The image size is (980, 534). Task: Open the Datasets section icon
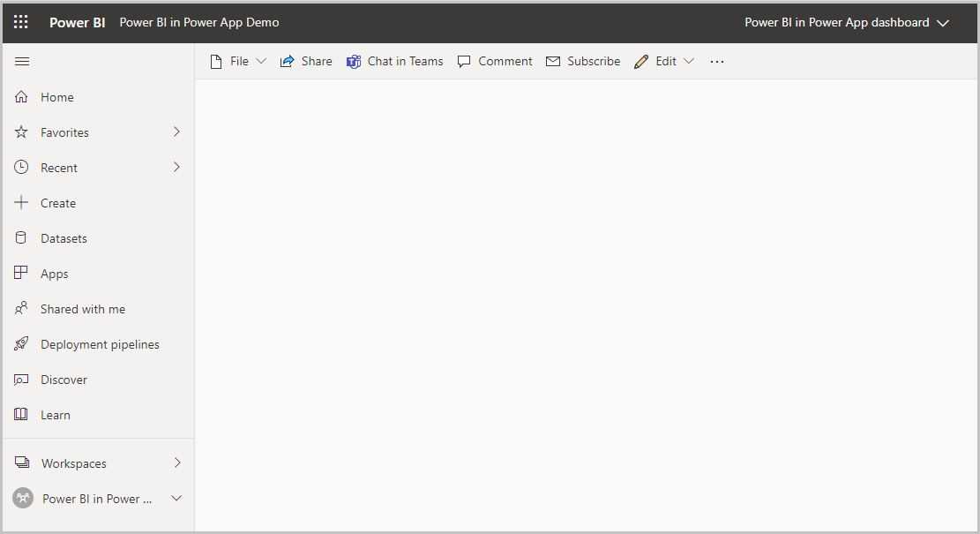[x=20, y=237]
